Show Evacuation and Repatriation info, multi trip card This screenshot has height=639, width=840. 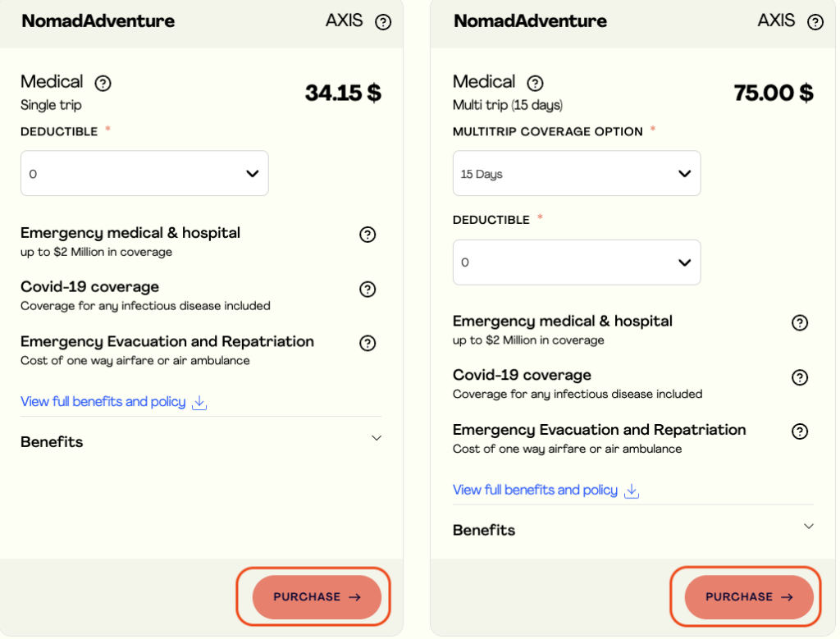(800, 431)
